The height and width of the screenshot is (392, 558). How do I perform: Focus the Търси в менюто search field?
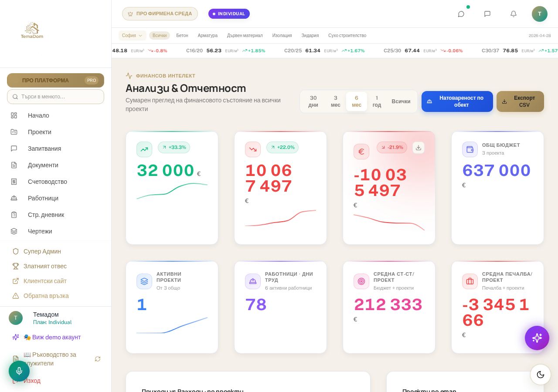[55, 97]
